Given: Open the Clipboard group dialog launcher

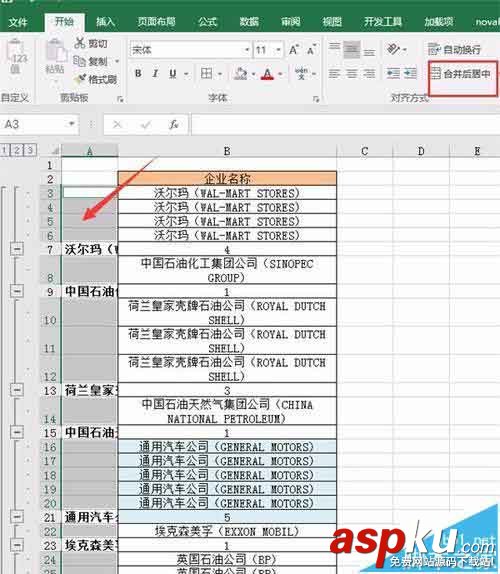Looking at the screenshot, I should [x=120, y=99].
